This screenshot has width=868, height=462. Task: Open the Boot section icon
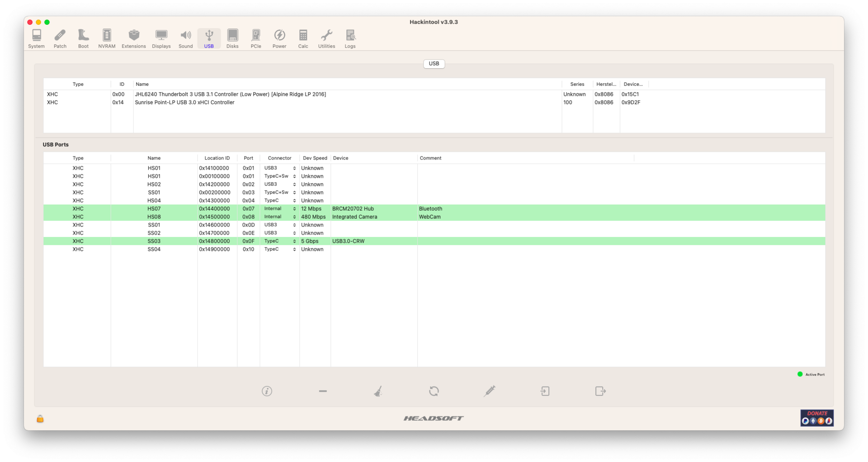(83, 39)
